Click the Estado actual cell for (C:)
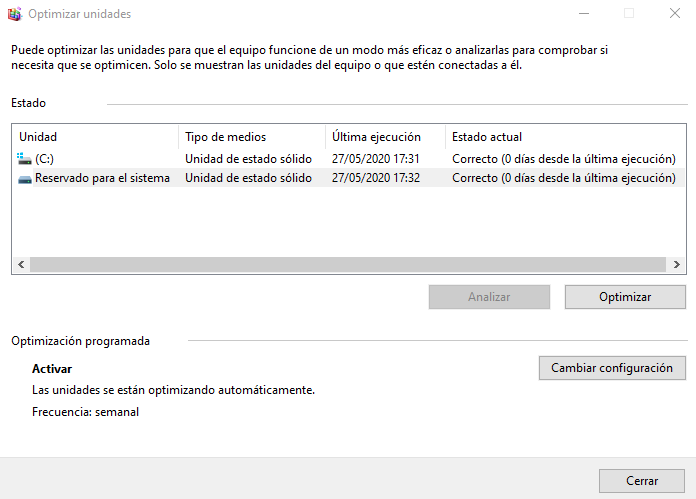This screenshot has height=499, width=696. [563, 159]
